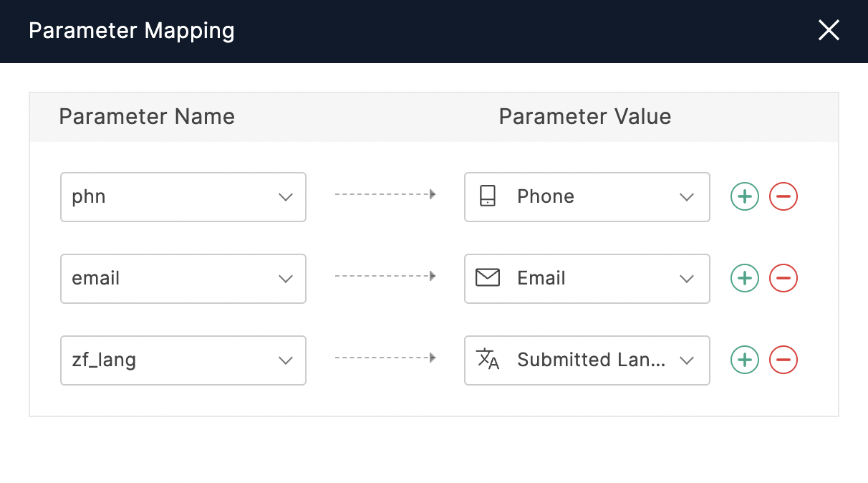This screenshot has width=868, height=483.
Task: Expand the Submitted Language value dropdown
Action: pyautogui.click(x=587, y=360)
